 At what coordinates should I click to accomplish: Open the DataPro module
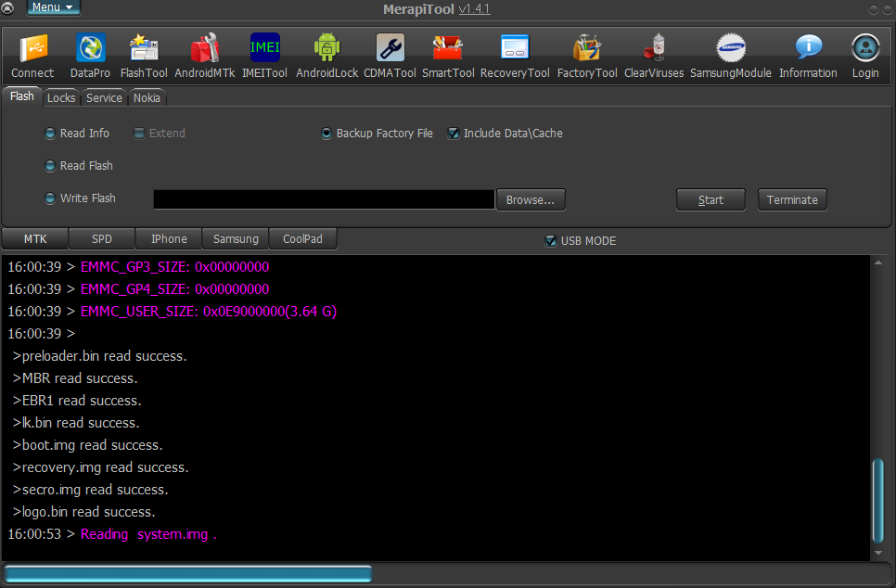coord(90,57)
